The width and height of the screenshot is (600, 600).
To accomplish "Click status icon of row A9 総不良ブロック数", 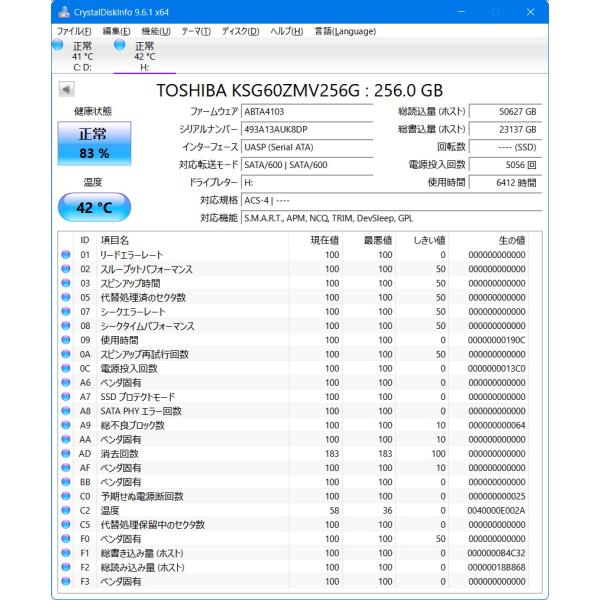I will [66, 425].
